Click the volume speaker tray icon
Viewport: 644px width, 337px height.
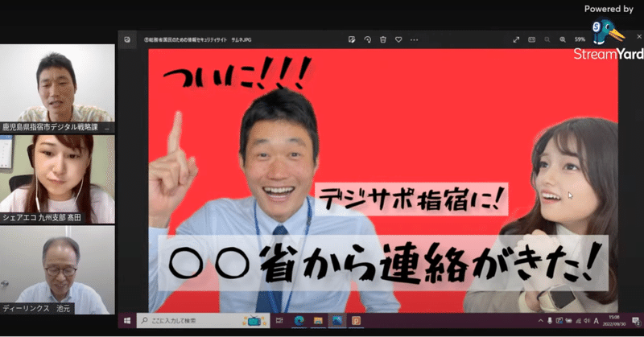(587, 321)
